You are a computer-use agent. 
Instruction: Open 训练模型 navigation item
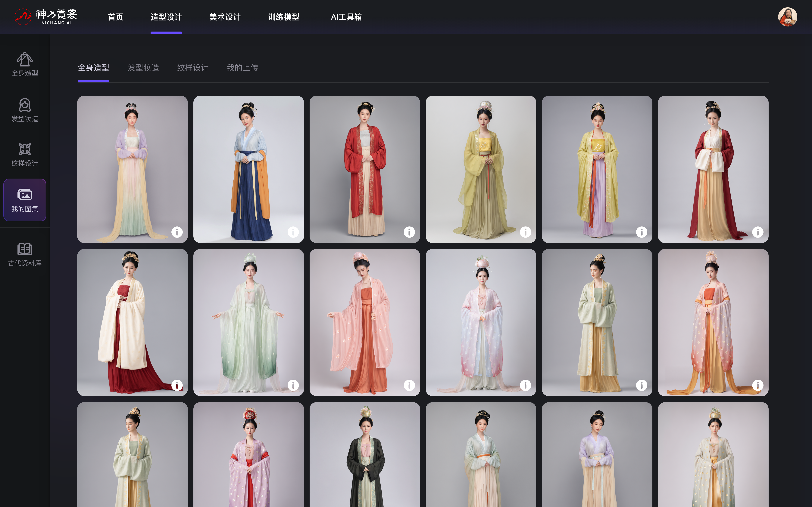[283, 17]
